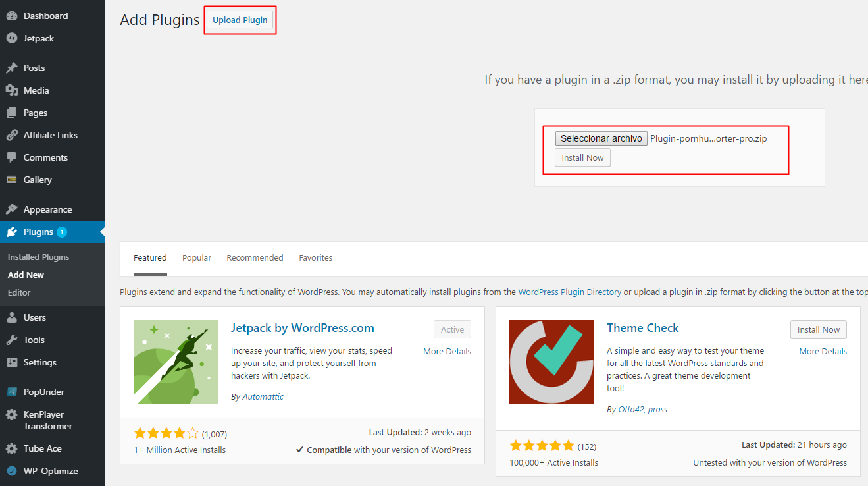Switch to the Favorites tab
Viewport: 868px width, 486px height.
(x=315, y=257)
